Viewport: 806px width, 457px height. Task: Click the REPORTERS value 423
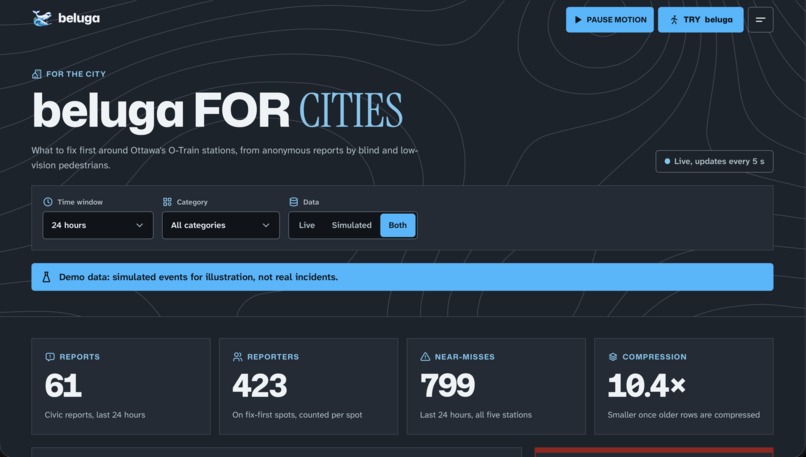(260, 386)
